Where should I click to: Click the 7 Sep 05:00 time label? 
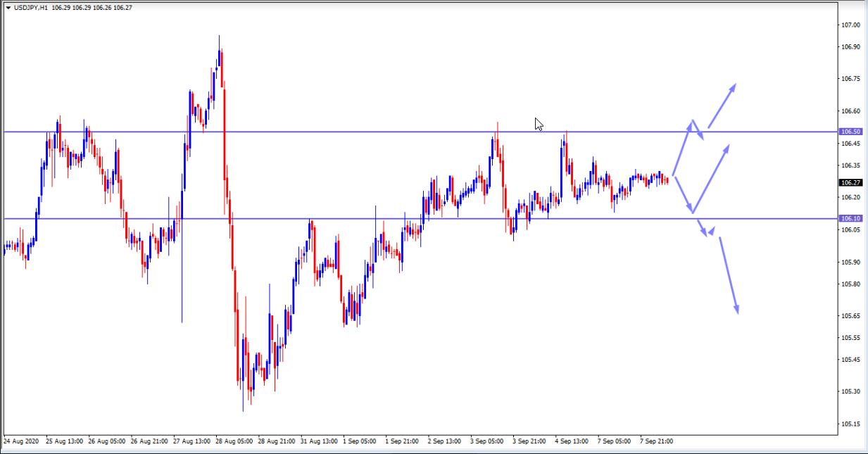pos(615,441)
